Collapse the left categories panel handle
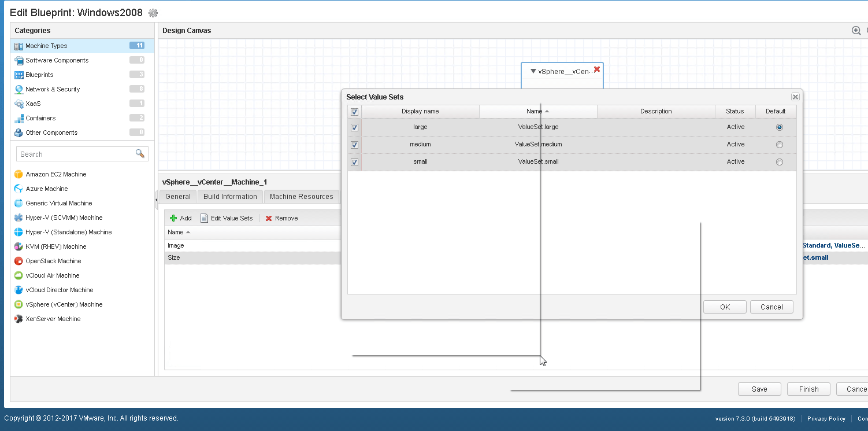The image size is (868, 431). (x=156, y=200)
